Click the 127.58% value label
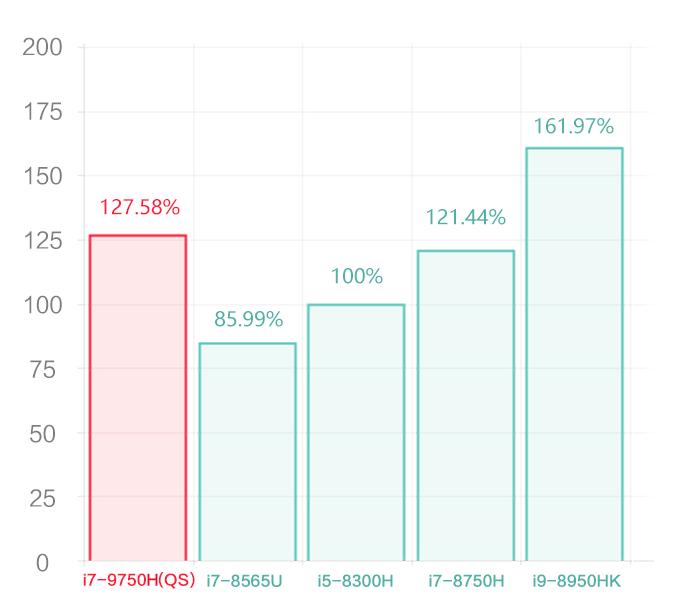The width and height of the screenshot is (692, 612). coord(139,208)
